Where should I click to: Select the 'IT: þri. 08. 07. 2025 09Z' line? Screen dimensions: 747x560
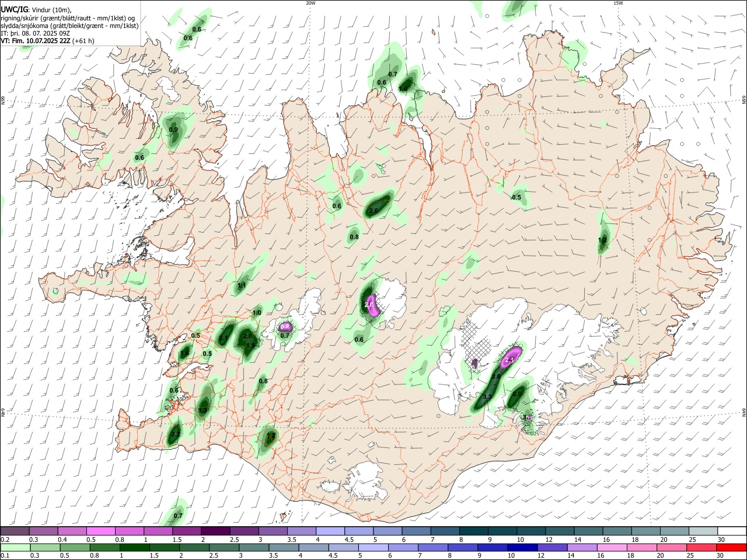36,33
